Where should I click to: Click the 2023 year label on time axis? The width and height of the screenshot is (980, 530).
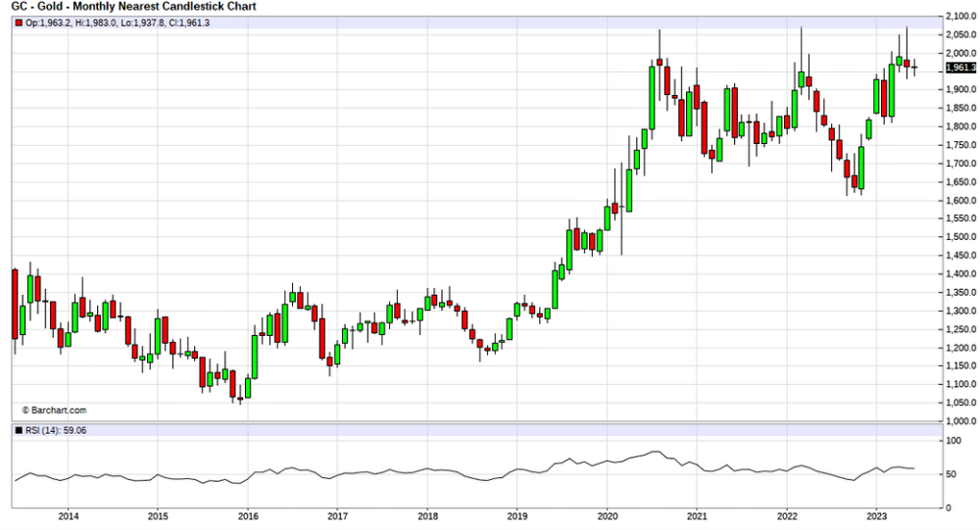[876, 516]
